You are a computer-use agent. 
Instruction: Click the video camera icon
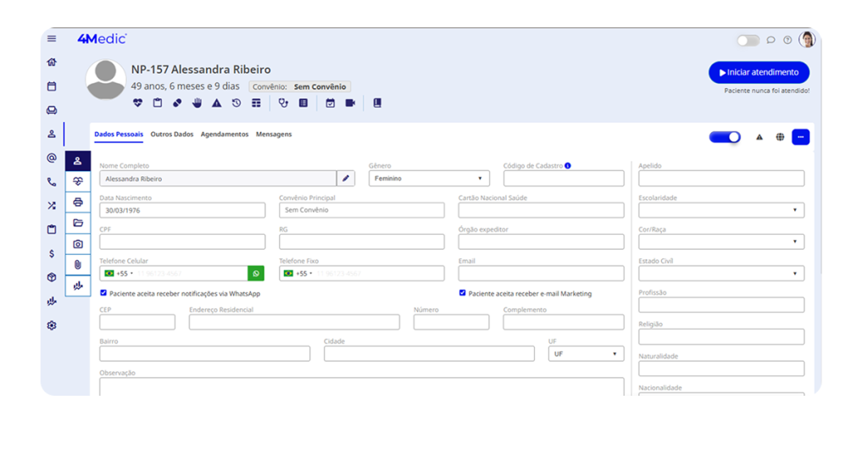point(350,103)
